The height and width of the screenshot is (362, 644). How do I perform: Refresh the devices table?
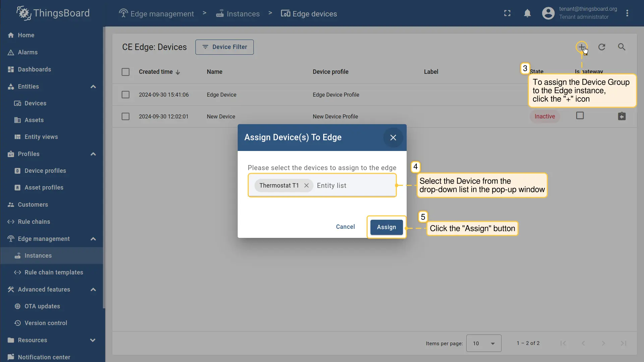click(602, 47)
